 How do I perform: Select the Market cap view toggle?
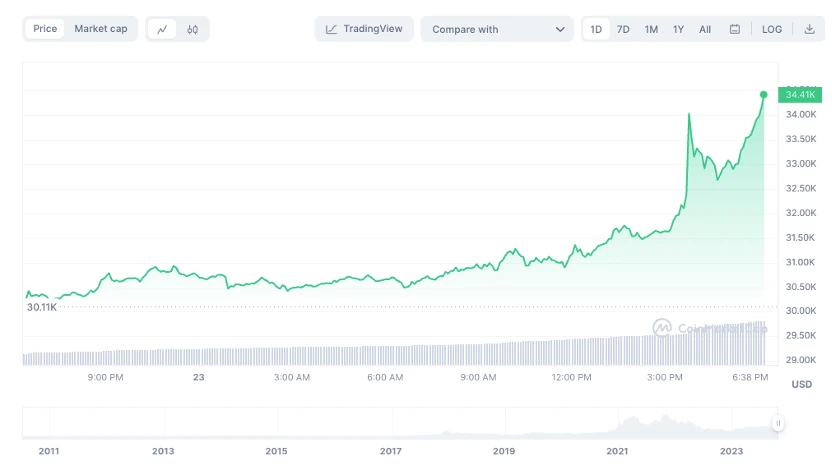pyautogui.click(x=101, y=29)
